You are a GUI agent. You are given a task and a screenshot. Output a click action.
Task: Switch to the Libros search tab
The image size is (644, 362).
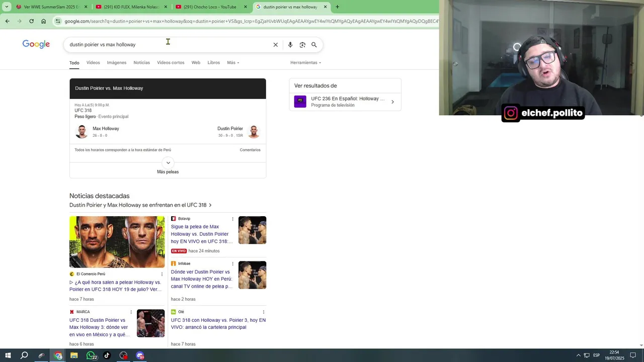click(x=214, y=63)
